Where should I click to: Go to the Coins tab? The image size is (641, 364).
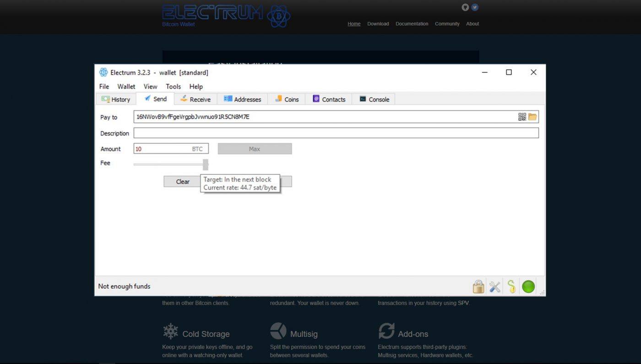pos(287,99)
